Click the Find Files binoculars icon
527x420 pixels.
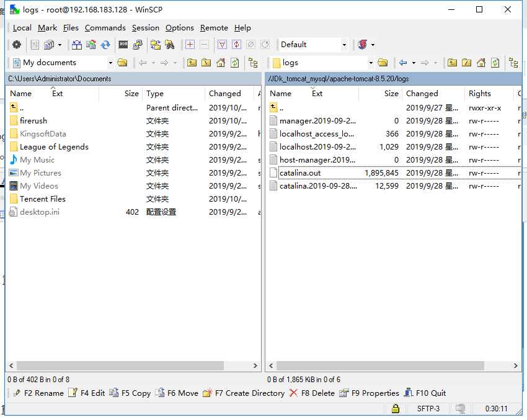tap(170, 45)
